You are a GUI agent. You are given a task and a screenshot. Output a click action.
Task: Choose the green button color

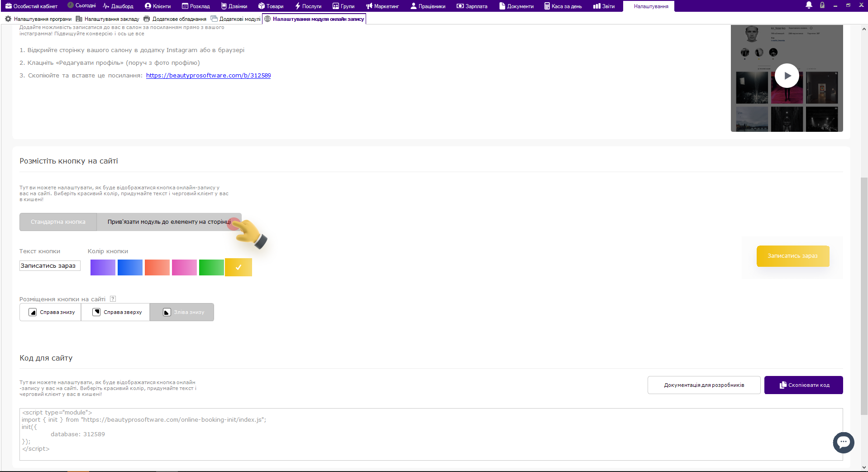(x=211, y=267)
